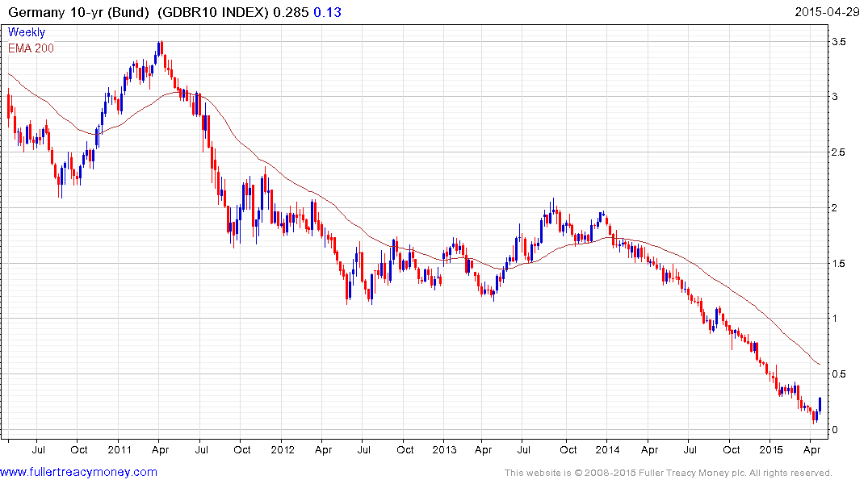This screenshot has height=484, width=868.
Task: Click the 0 label on yield axis
Action: pos(835,430)
